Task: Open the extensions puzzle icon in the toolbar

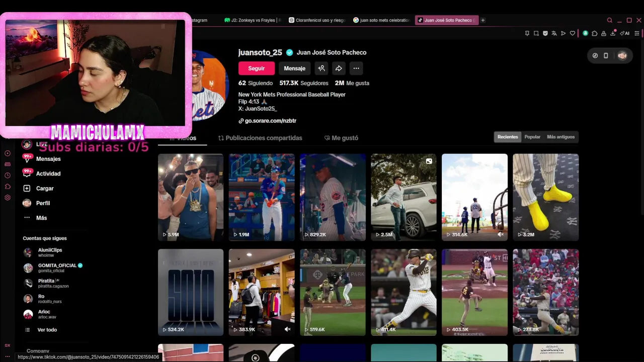Action: point(595,33)
